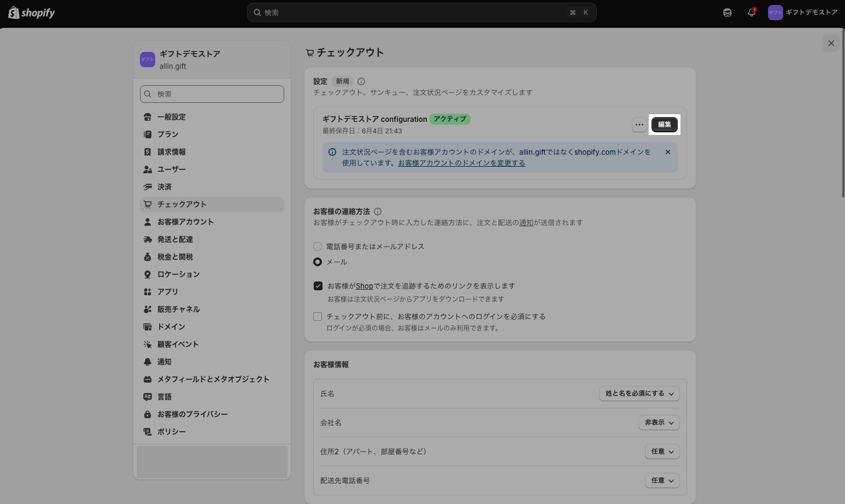Dismiss the domain info banner
Viewport: 845px width, 504px height.
point(668,152)
